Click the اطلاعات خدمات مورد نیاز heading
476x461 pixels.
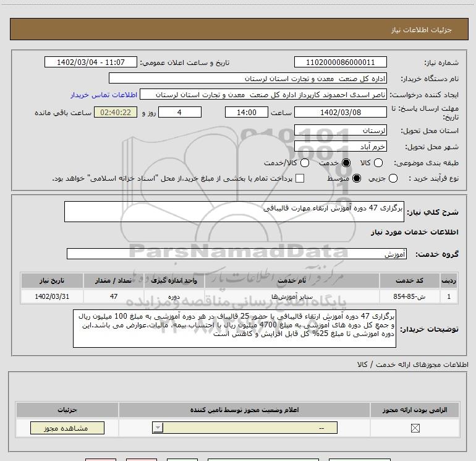click(414, 232)
